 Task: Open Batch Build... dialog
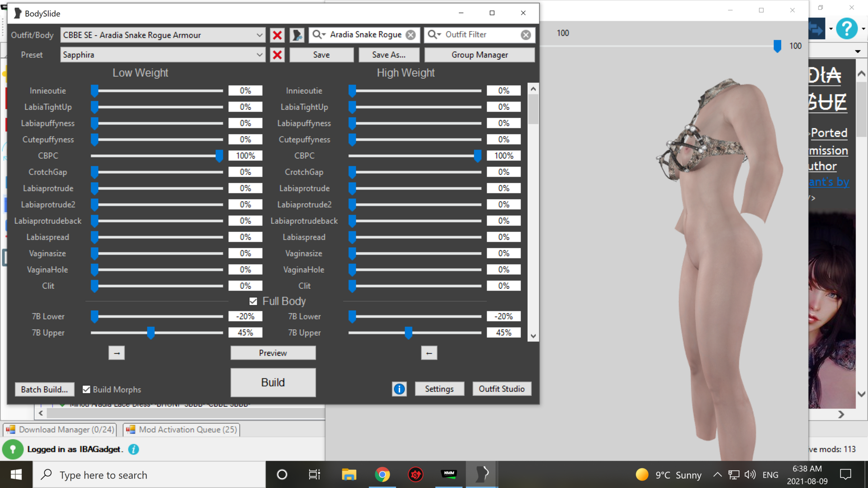[44, 389]
